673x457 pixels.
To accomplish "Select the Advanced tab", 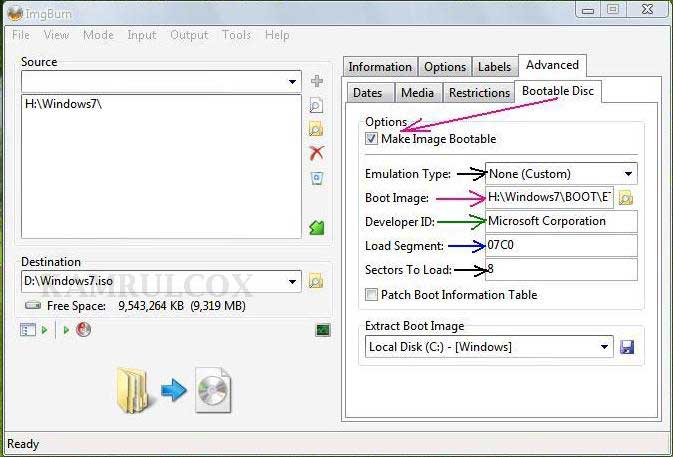I will click(x=552, y=65).
